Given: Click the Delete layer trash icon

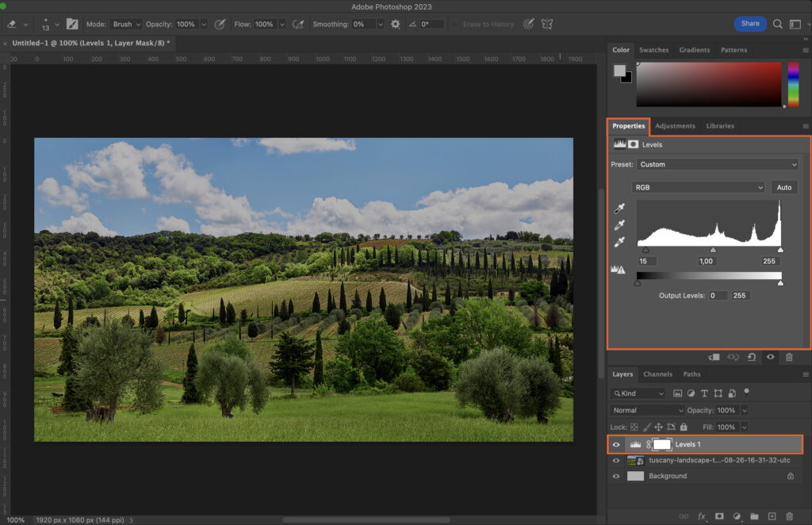Looking at the screenshot, I should 789,516.
